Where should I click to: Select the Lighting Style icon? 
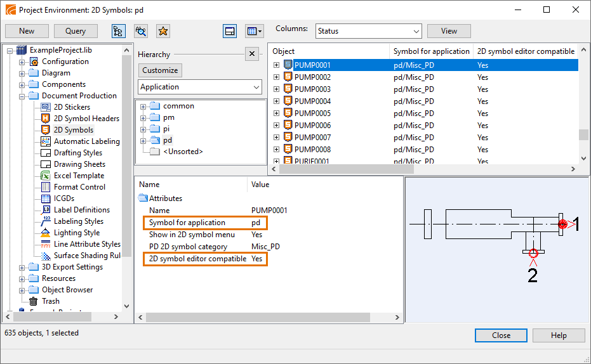click(46, 233)
